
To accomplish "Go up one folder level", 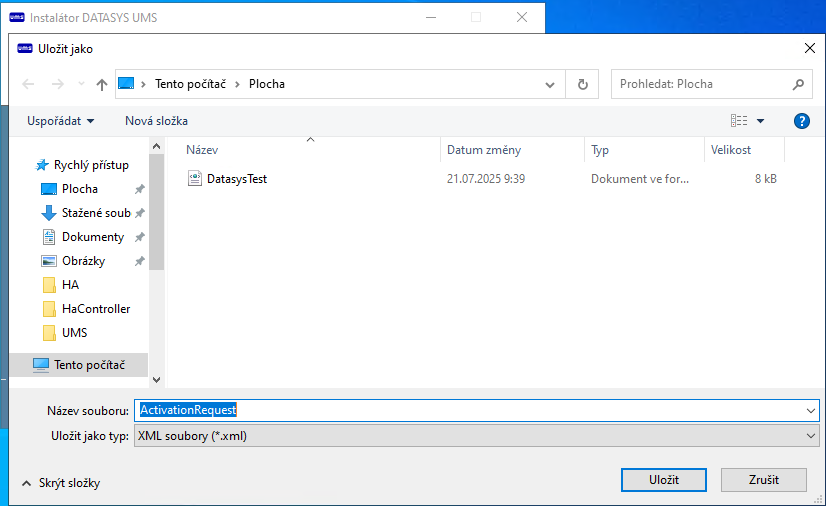I will pyautogui.click(x=102, y=84).
